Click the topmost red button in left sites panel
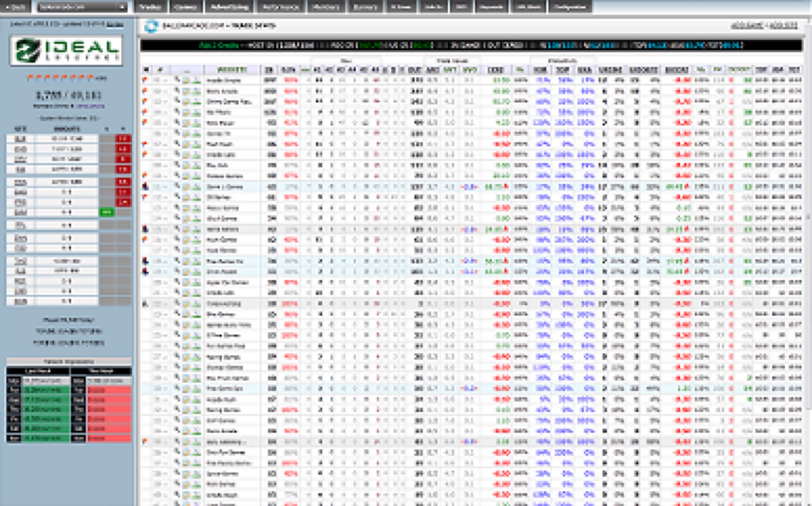The height and width of the screenshot is (506, 812). pyautogui.click(x=123, y=138)
